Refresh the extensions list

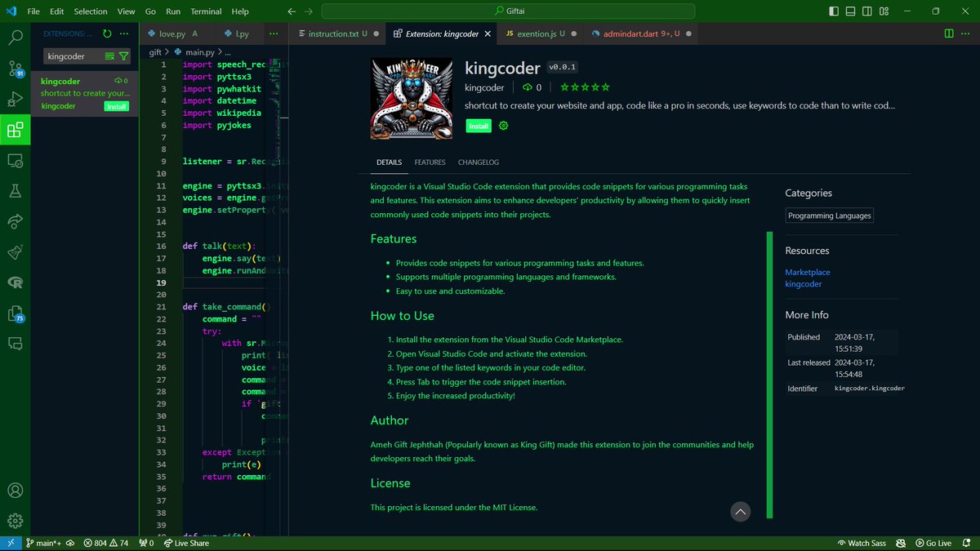[107, 33]
